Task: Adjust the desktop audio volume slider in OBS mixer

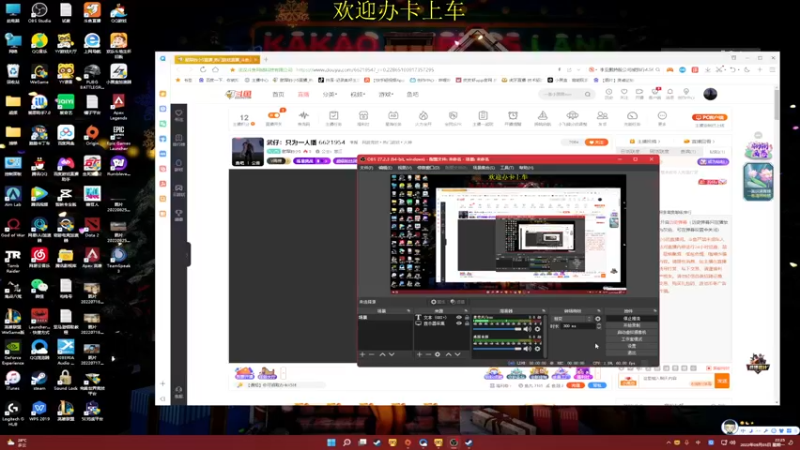Action: click(497, 348)
